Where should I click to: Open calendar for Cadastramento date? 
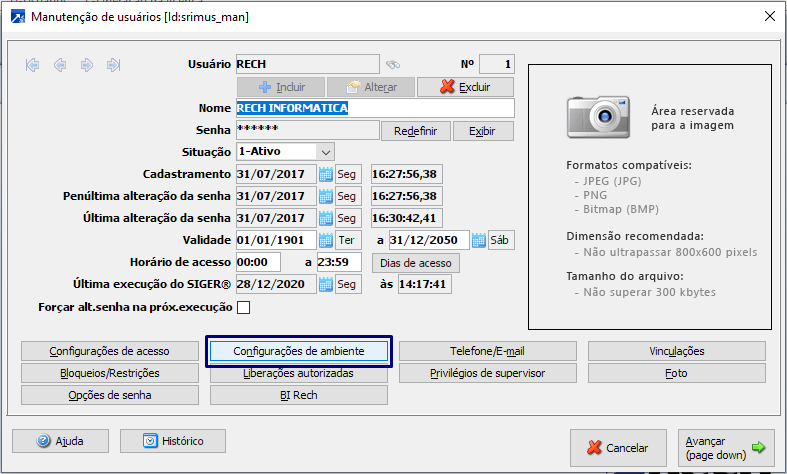(326, 174)
